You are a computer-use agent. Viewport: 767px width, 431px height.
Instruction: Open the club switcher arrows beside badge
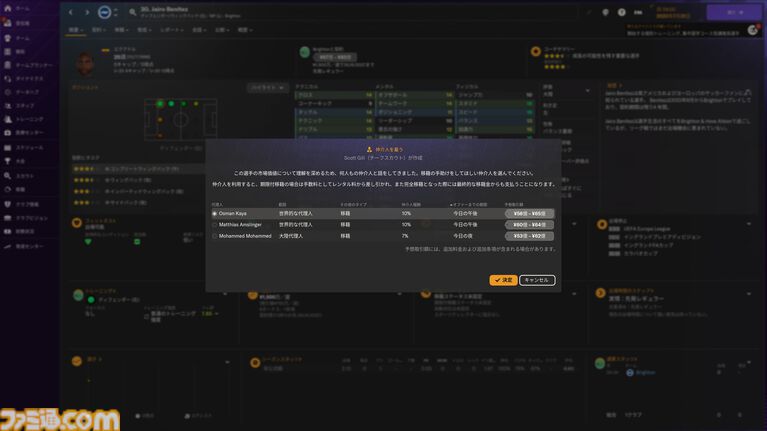click(116, 12)
